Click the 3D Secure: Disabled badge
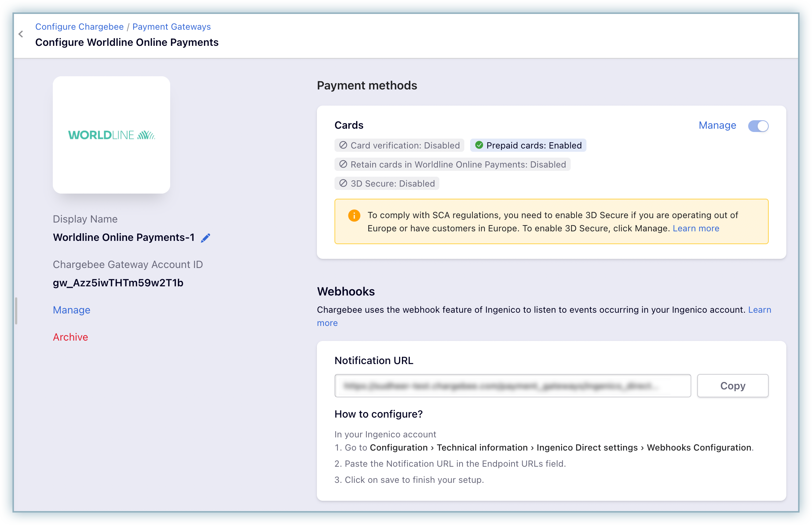The width and height of the screenshot is (812, 525). click(x=387, y=183)
